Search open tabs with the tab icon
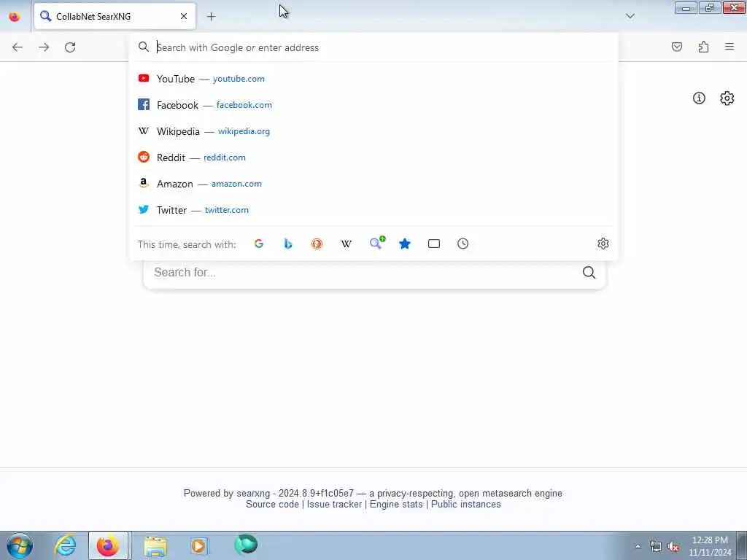Image resolution: width=747 pixels, height=560 pixels. pyautogui.click(x=433, y=244)
